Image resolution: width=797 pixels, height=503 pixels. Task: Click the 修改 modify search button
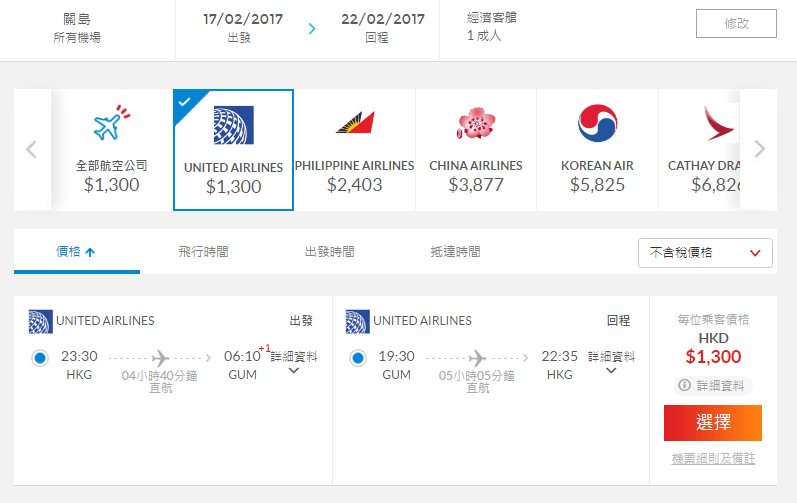pyautogui.click(x=736, y=23)
